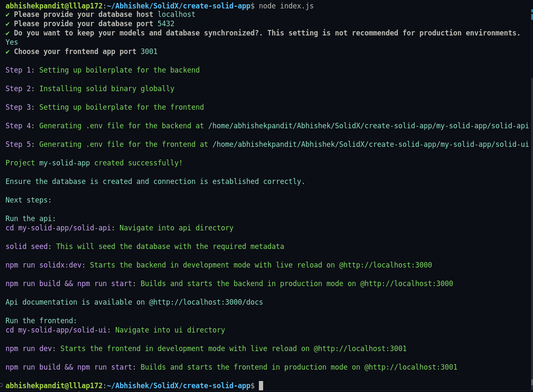
Task: Click the 'cd my-solid-app/solid-api' command
Action: coord(58,228)
